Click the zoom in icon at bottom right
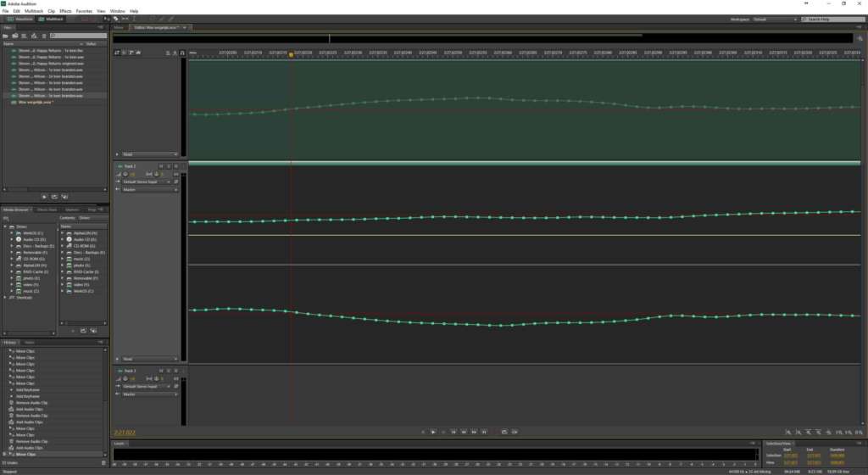Viewport: 868px width, 475px height. (x=788, y=433)
